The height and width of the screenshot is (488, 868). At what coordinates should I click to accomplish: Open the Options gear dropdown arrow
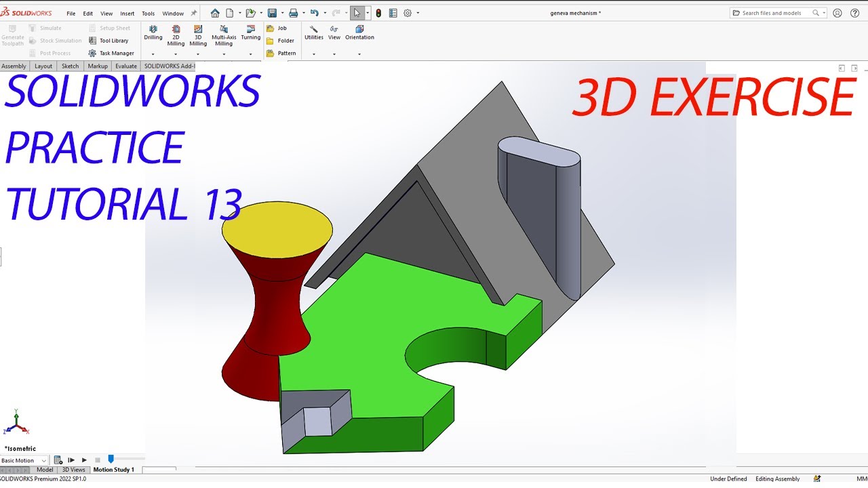pyautogui.click(x=418, y=13)
